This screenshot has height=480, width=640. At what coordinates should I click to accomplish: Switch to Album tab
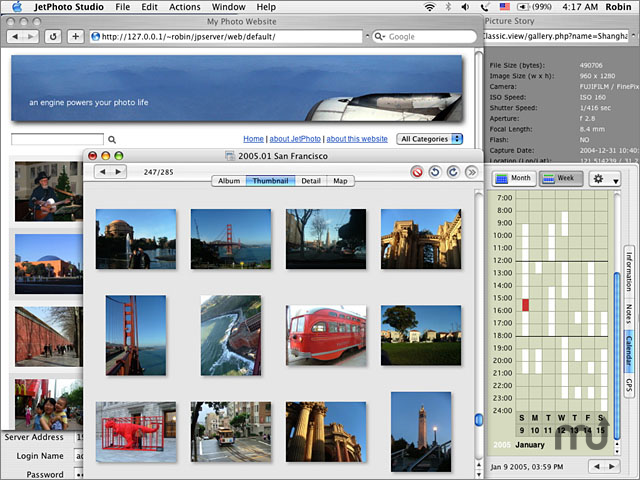[229, 181]
